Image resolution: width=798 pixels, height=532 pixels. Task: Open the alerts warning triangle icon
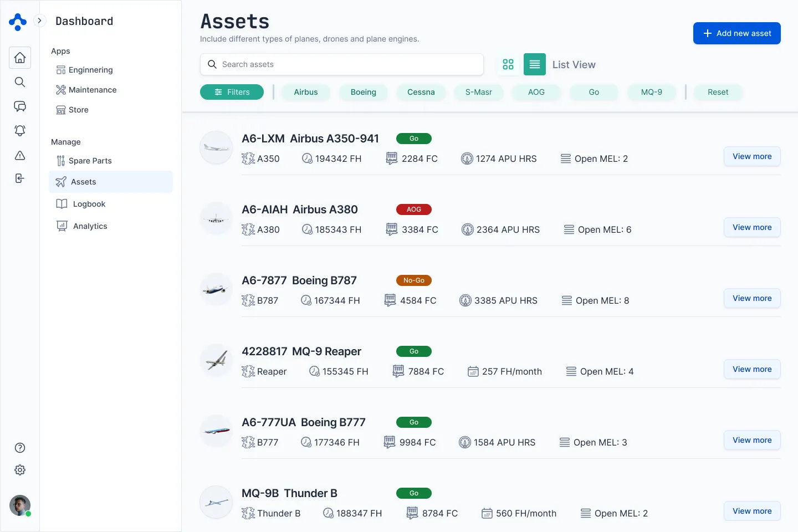coord(20,155)
